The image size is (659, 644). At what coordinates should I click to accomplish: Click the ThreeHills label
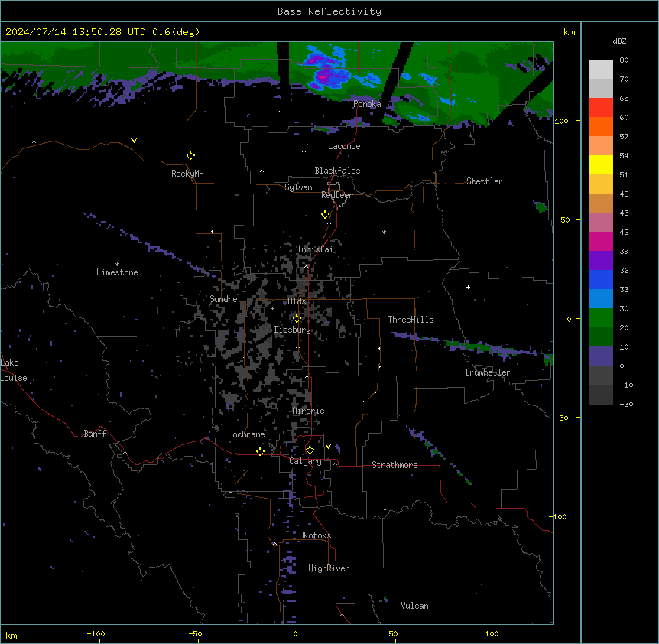point(411,320)
